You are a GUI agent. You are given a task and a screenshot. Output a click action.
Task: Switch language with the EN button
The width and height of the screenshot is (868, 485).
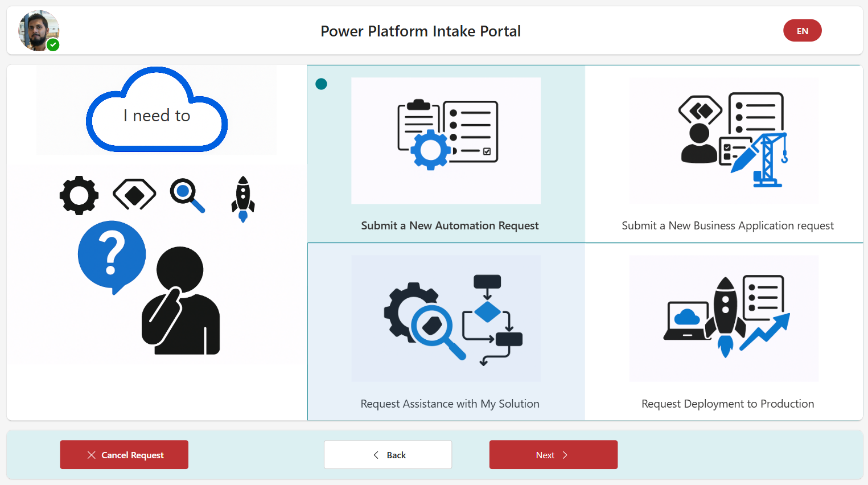(x=802, y=31)
